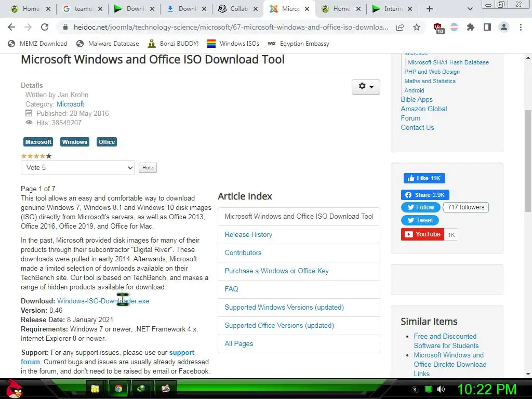
Task: Open Maths and Statistics link
Action: 430,81
